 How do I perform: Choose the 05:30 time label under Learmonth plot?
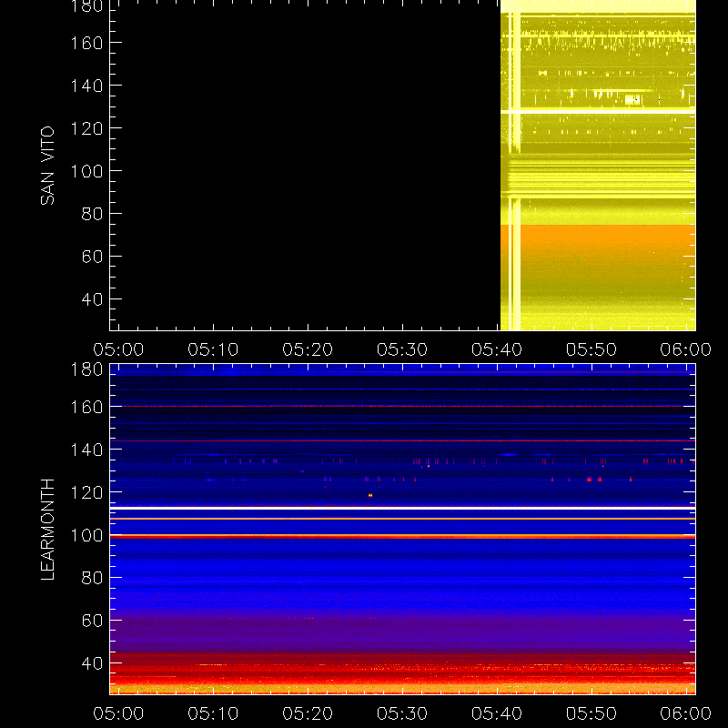[x=402, y=713]
